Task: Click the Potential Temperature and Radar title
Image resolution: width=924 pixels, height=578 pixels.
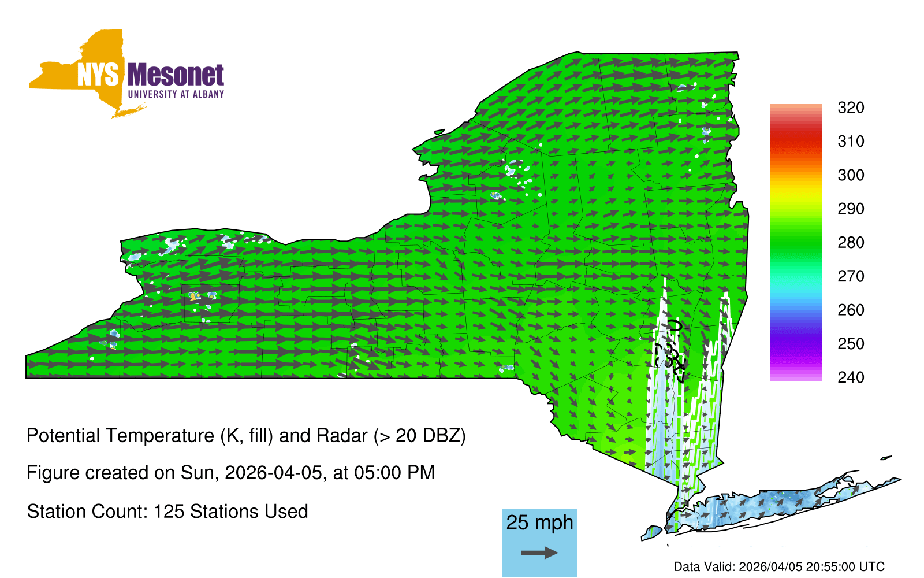Action: [246, 436]
